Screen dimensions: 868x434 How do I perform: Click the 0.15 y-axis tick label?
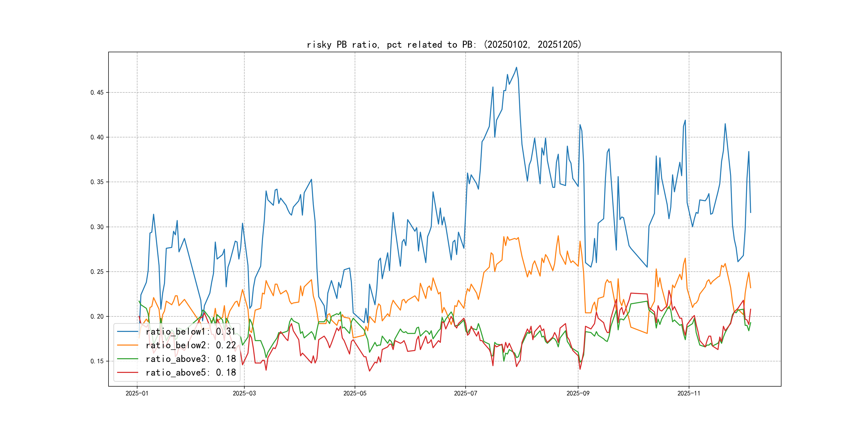click(97, 361)
